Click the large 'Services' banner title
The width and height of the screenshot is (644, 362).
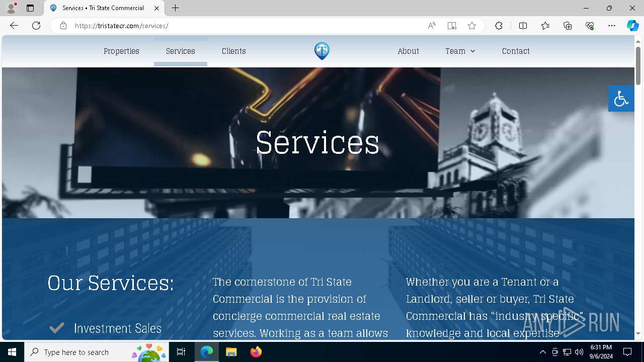pos(317,143)
